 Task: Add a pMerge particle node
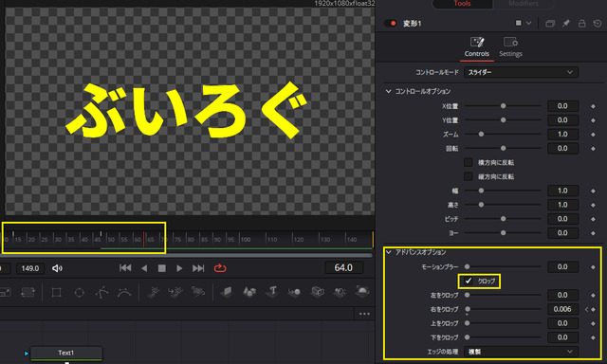click(x=175, y=292)
